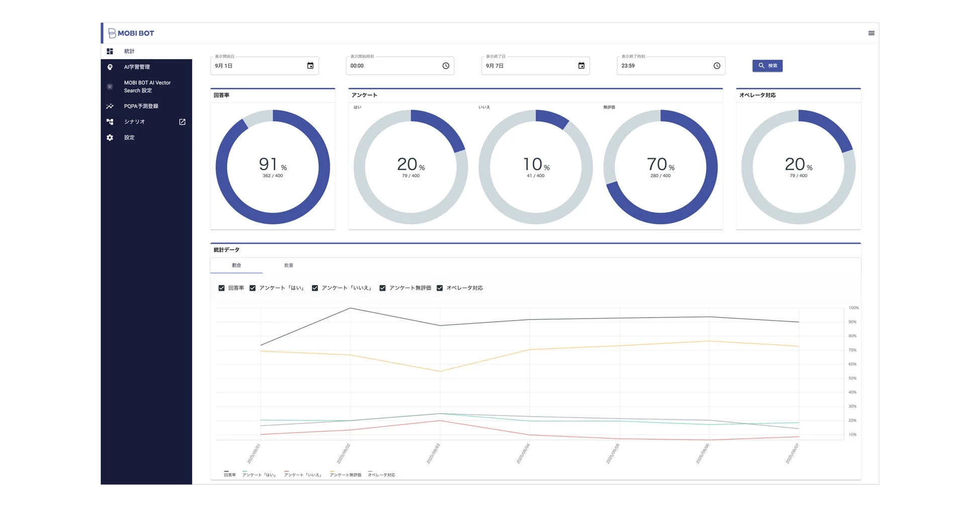Select the 割合 tab
The height and width of the screenshot is (513, 980).
(x=236, y=265)
